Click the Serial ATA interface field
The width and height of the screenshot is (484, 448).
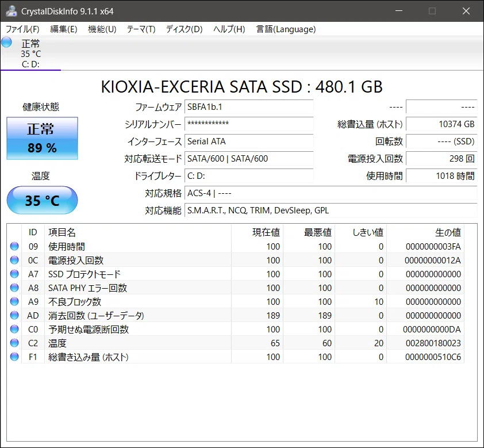[x=249, y=141]
